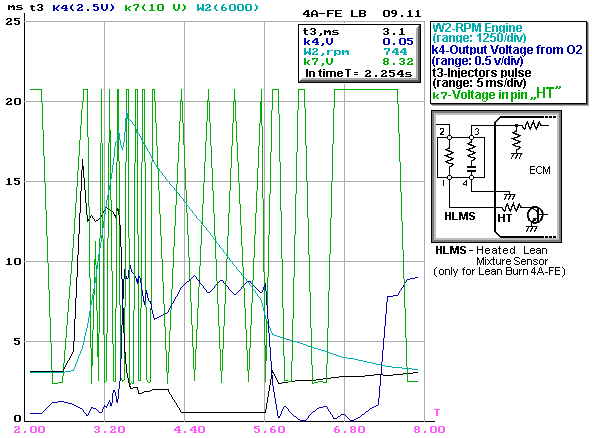Click the 'HLMS' label in circuit diagram
The image size is (592, 438).
tap(459, 216)
